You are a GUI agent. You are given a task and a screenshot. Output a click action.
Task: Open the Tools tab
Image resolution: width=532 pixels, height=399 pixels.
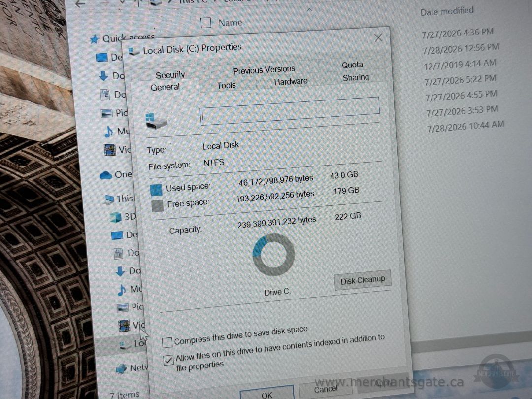(226, 85)
